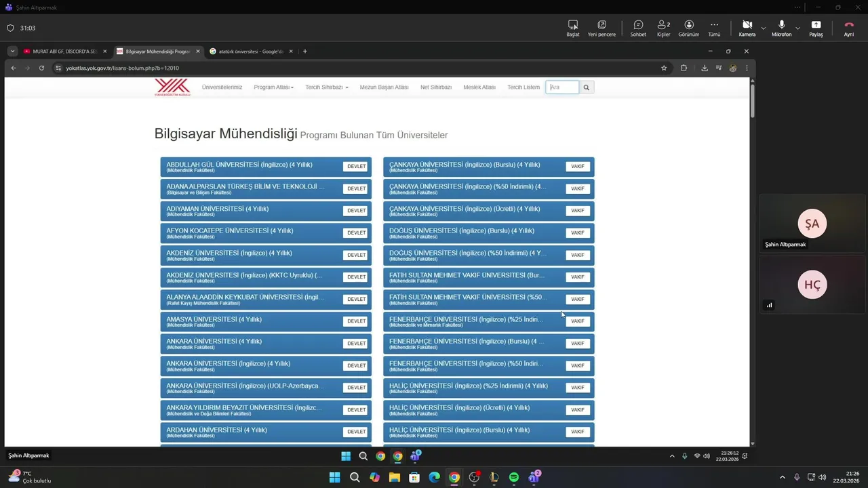Toggle the Kamera camera off/on in Teams
The image size is (868, 488).
click(747, 28)
